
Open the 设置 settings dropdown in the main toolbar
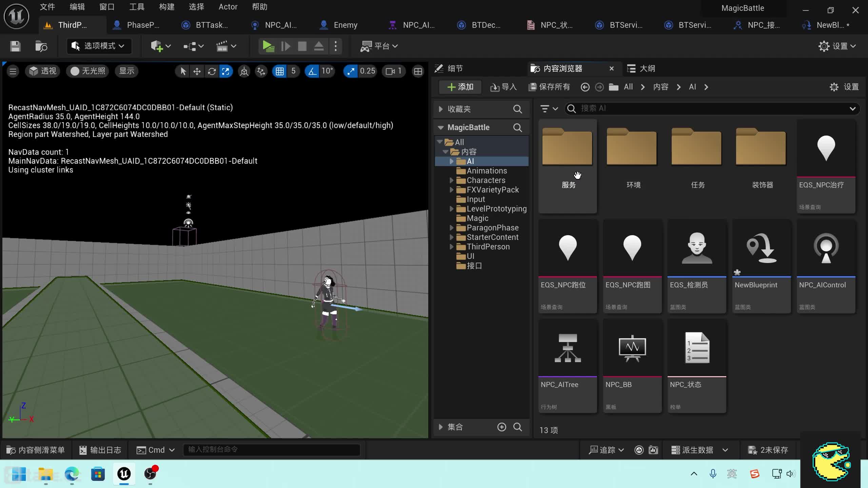click(x=837, y=46)
